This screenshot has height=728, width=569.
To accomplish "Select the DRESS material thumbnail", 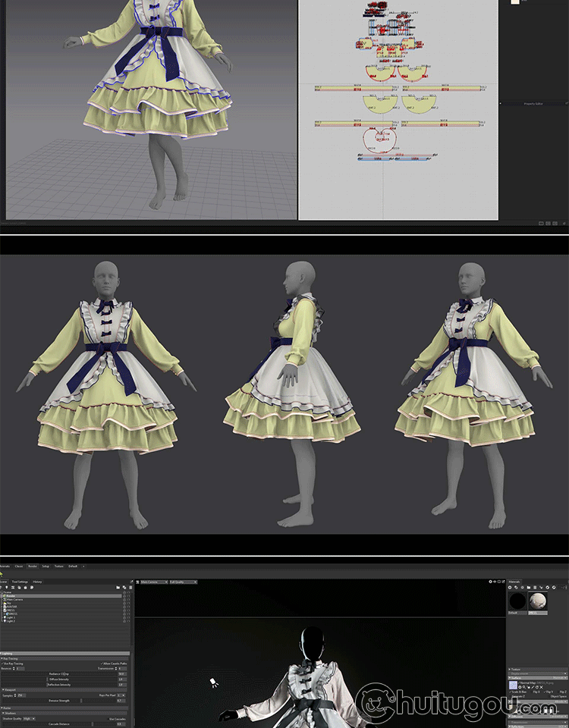I will tap(537, 601).
